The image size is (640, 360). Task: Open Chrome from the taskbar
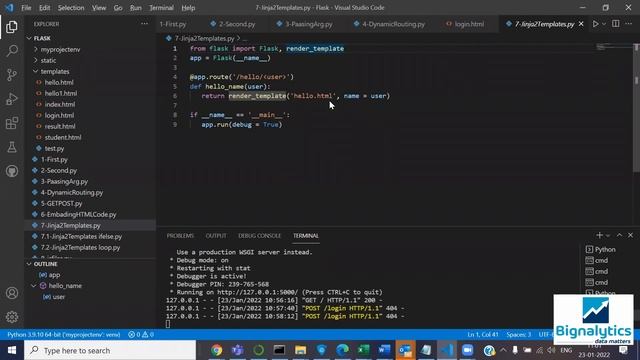click(x=217, y=350)
